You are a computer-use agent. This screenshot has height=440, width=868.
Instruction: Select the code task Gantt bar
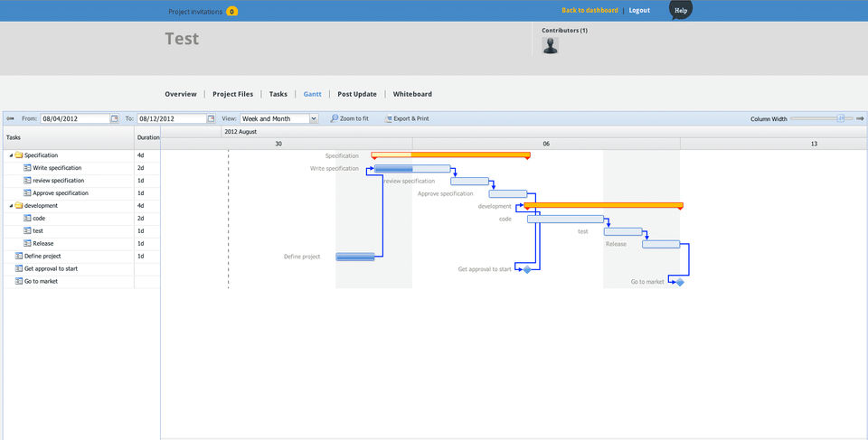click(565, 220)
